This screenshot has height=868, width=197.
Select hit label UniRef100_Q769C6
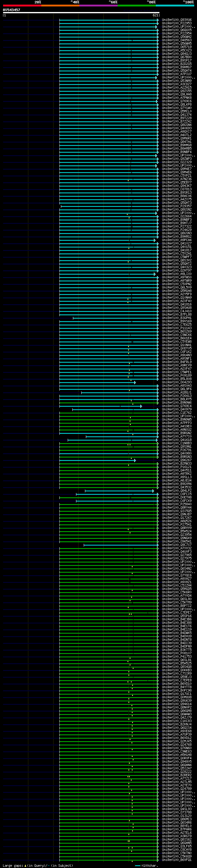[177, 101]
